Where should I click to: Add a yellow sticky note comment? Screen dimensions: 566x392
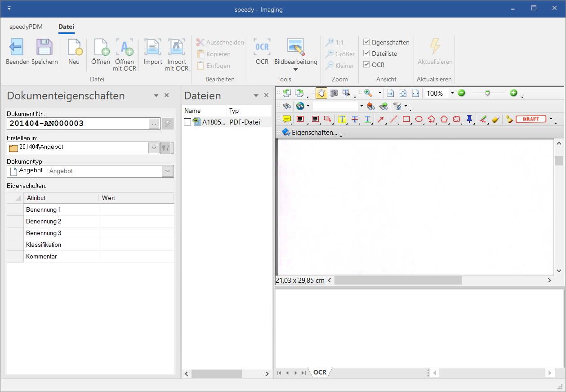coord(287,119)
